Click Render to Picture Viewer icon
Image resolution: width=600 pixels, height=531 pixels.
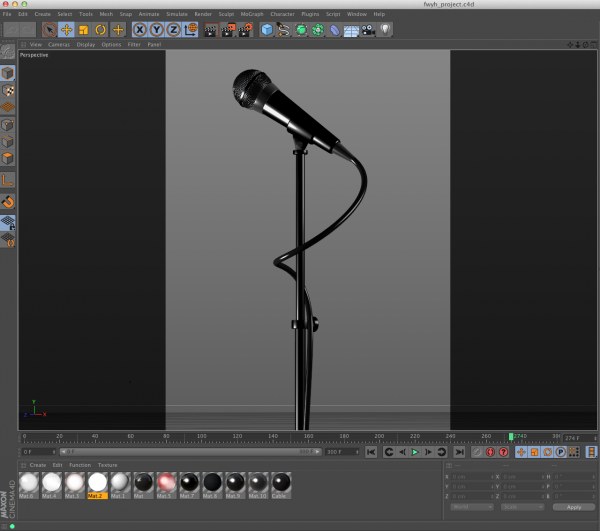(x=228, y=30)
